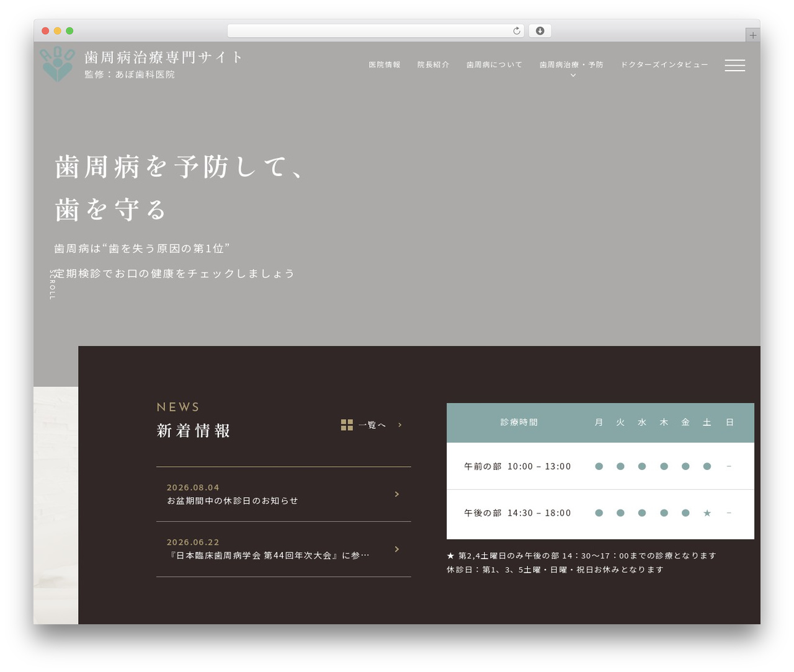Click the vertical SCROLL indicator
Screen dimensions: 794x672
[52, 285]
